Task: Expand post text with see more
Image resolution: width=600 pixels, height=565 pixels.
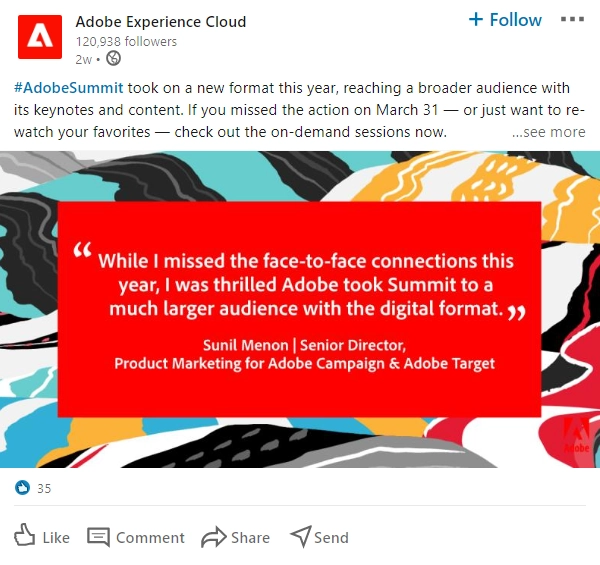Action: [x=549, y=132]
